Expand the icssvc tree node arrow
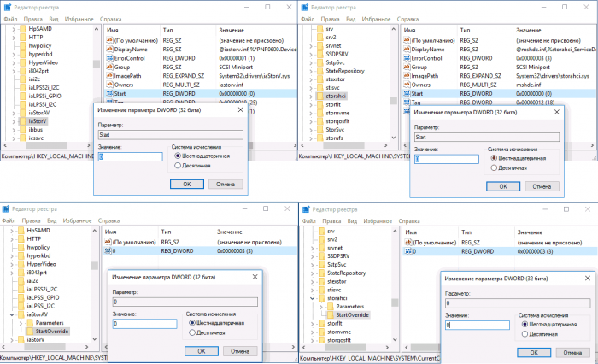The image size is (598, 364). pyautogui.click(x=15, y=138)
